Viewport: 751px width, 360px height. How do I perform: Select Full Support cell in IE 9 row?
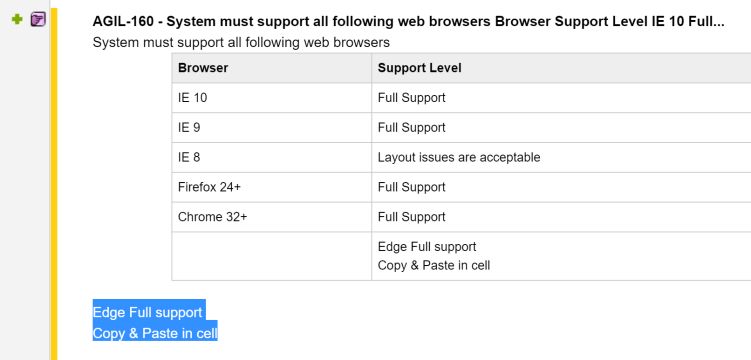click(561, 128)
